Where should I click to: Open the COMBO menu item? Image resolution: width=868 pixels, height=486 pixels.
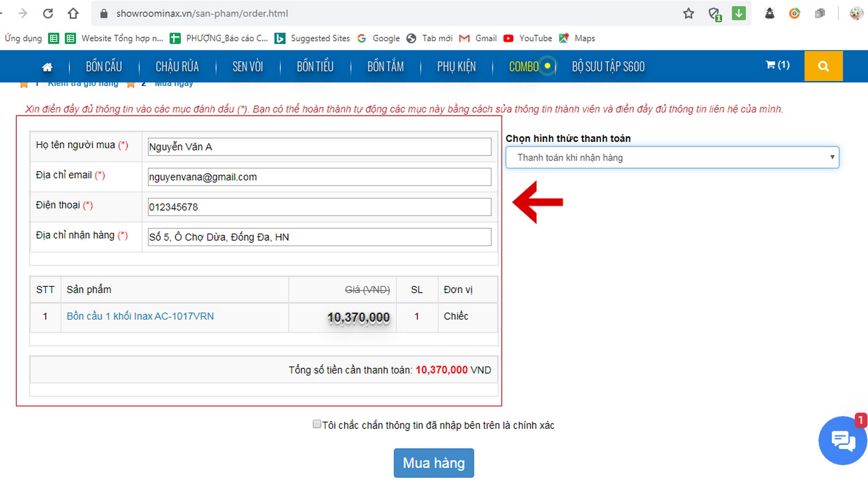point(524,67)
